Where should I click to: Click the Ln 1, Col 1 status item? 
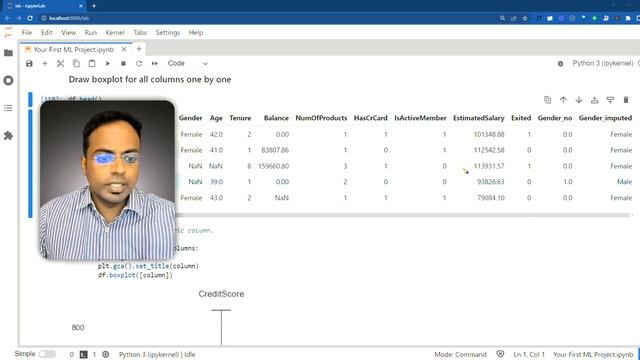click(x=529, y=354)
